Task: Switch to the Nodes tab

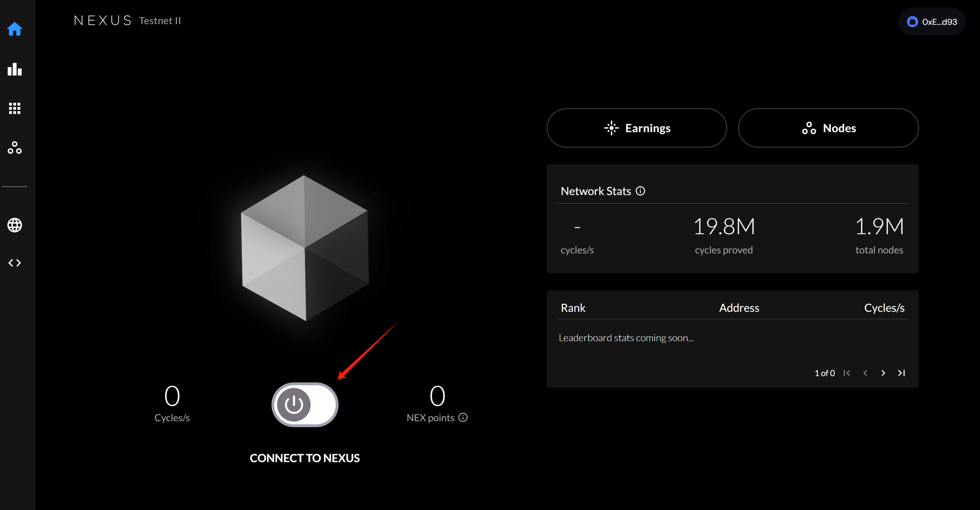Action: [828, 128]
